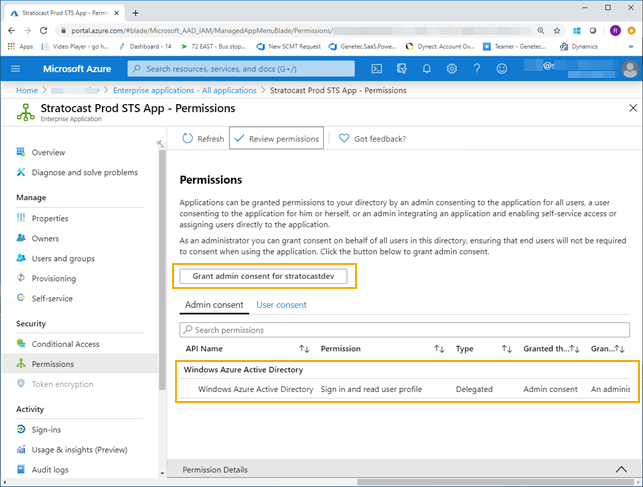The image size is (643, 487).
Task: Select the Windows Azure Active Directory group row
Action: tap(404, 369)
